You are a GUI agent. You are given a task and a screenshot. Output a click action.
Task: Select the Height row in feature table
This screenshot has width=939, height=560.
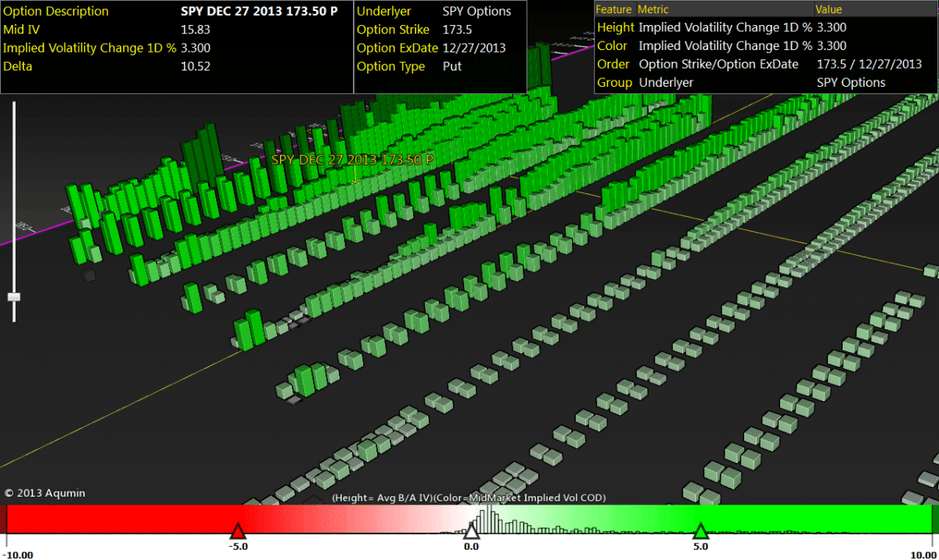(613, 27)
